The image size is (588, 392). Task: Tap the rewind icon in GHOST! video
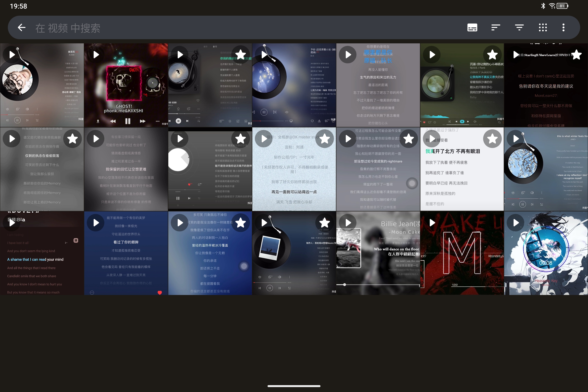click(113, 121)
